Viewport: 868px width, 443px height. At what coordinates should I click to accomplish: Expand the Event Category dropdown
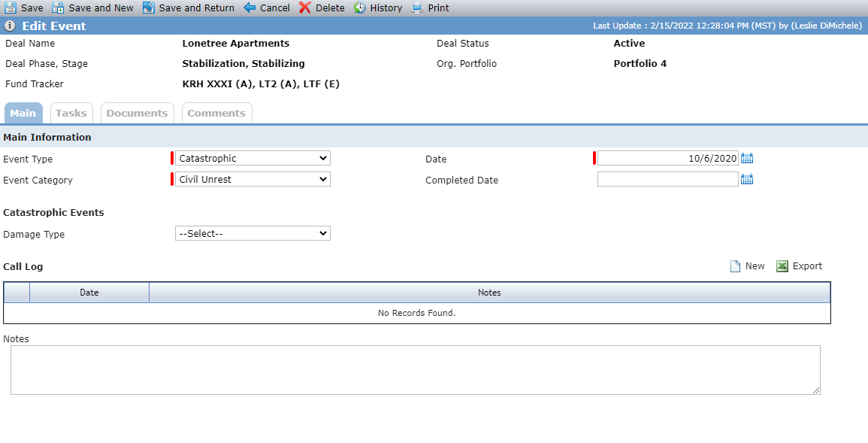253,180
